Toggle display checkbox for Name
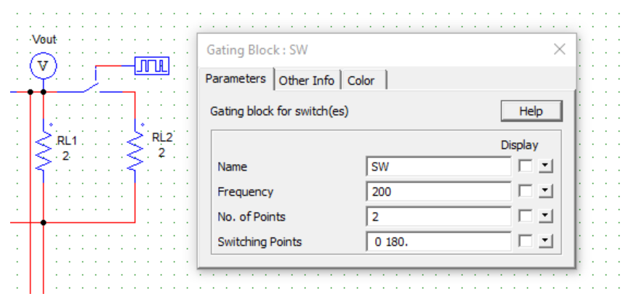Screen dimensions: 644x307 coord(526,166)
